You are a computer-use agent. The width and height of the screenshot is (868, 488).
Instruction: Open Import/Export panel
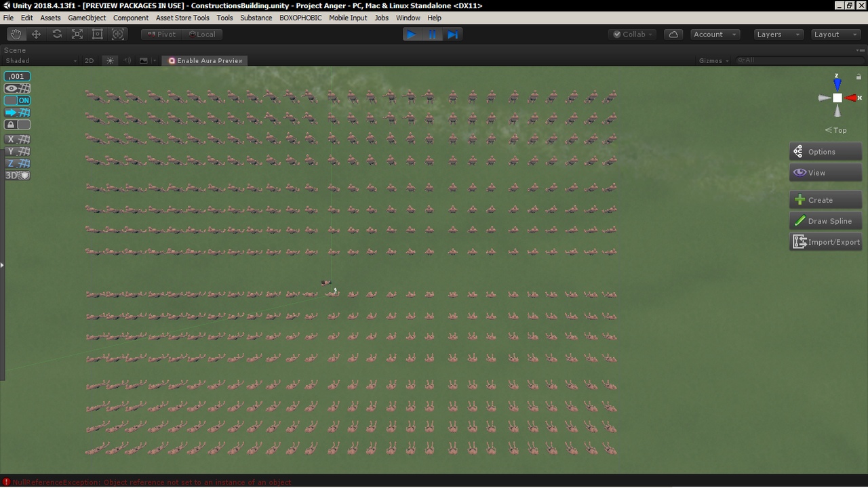click(x=825, y=242)
